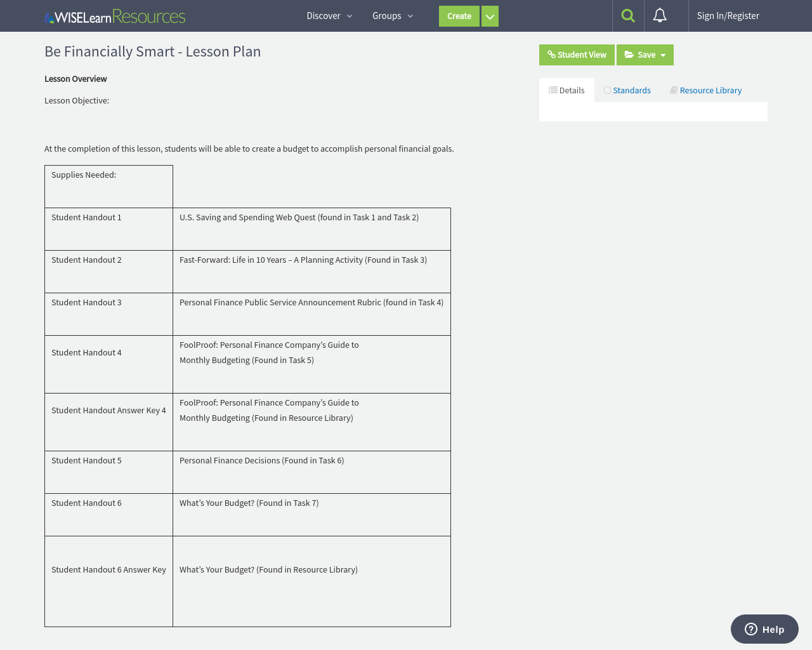Screen dimensions: 812x650
Task: Open the Help widget
Action: (x=764, y=629)
